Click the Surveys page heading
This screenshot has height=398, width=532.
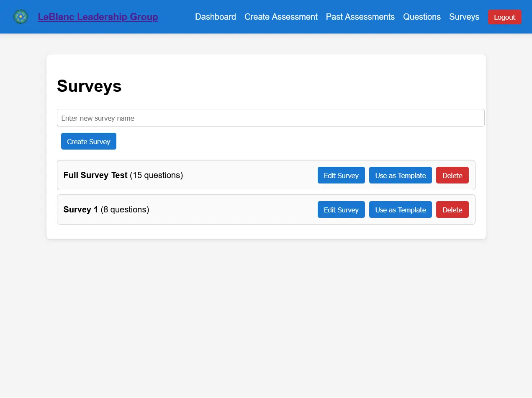tap(89, 86)
